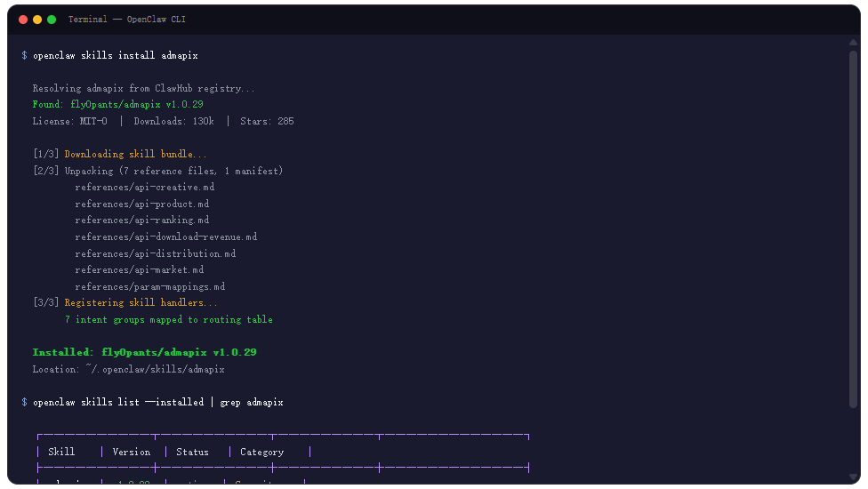Select the references/api-ranking.md line
Viewport: 868px width, 489px height.
(141, 220)
